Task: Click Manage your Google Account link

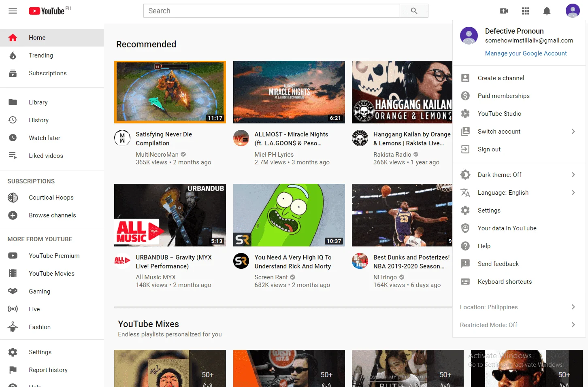Action: tap(526, 53)
